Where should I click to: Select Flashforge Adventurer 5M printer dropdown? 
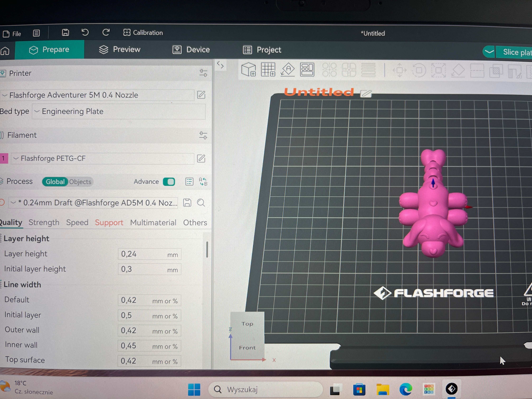(x=97, y=95)
